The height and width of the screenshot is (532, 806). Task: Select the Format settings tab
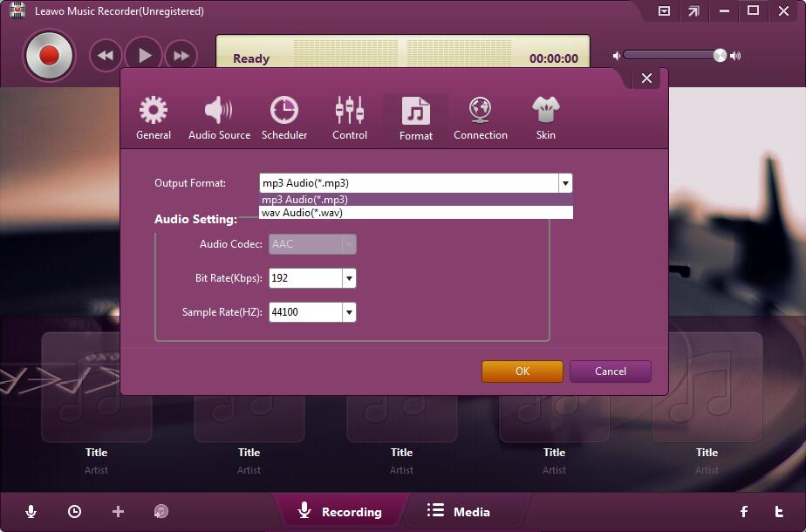click(416, 119)
